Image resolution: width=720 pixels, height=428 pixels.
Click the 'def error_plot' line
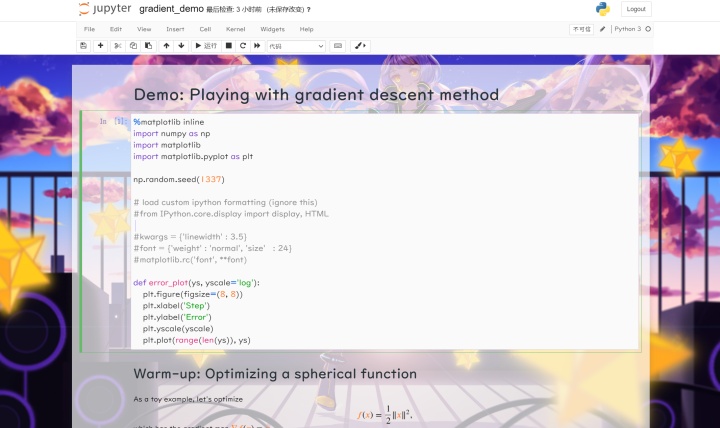coord(196,283)
